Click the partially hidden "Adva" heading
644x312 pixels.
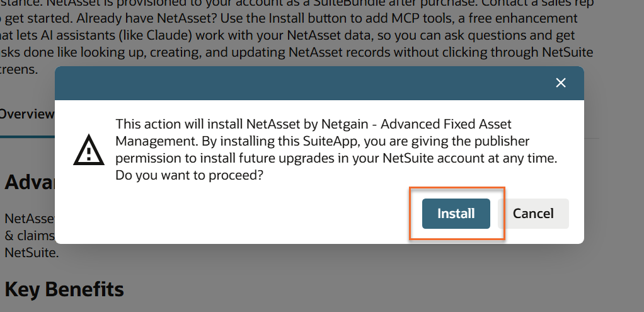(30, 182)
